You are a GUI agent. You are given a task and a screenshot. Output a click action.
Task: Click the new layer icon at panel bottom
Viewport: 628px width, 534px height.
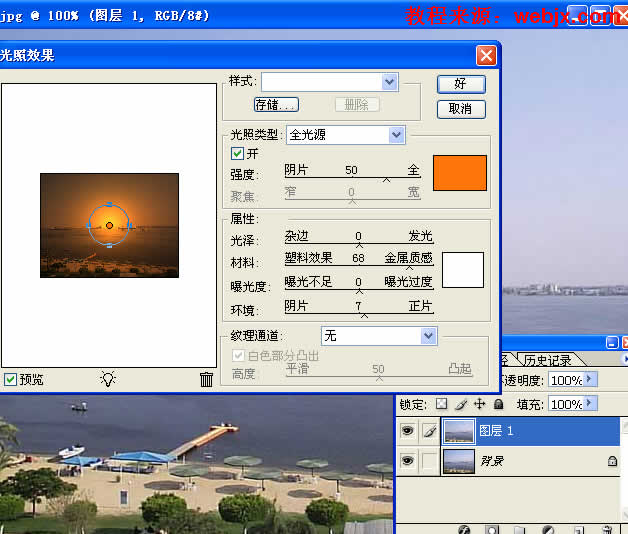click(x=579, y=530)
